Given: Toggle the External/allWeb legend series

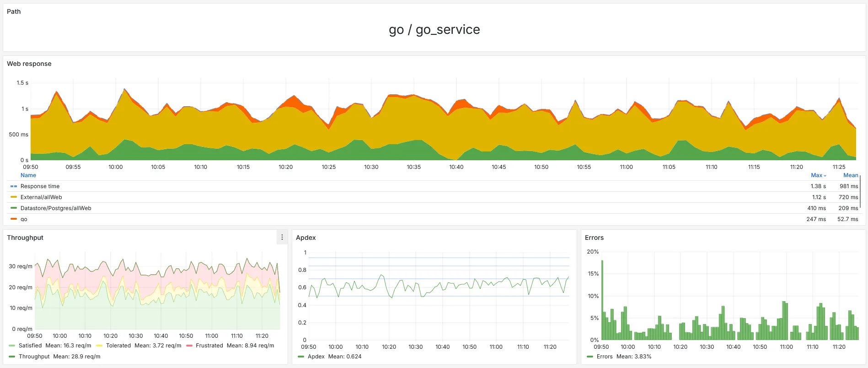Looking at the screenshot, I should 41,197.
